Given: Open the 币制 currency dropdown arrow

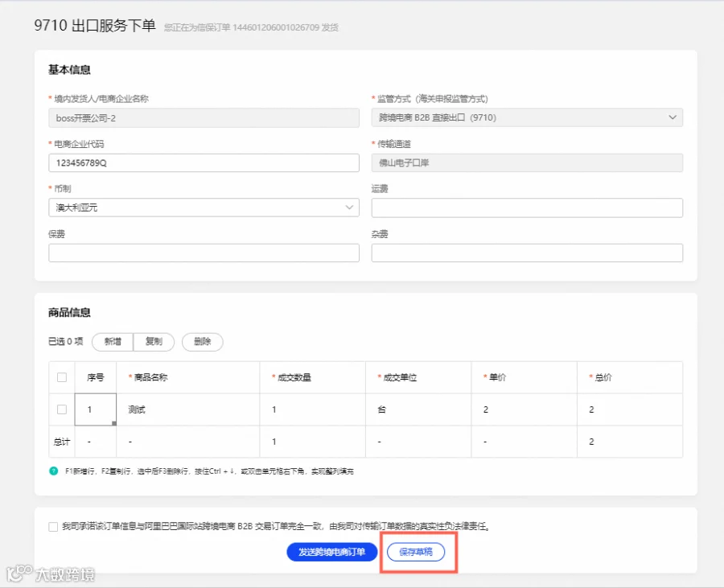Looking at the screenshot, I should tap(349, 208).
